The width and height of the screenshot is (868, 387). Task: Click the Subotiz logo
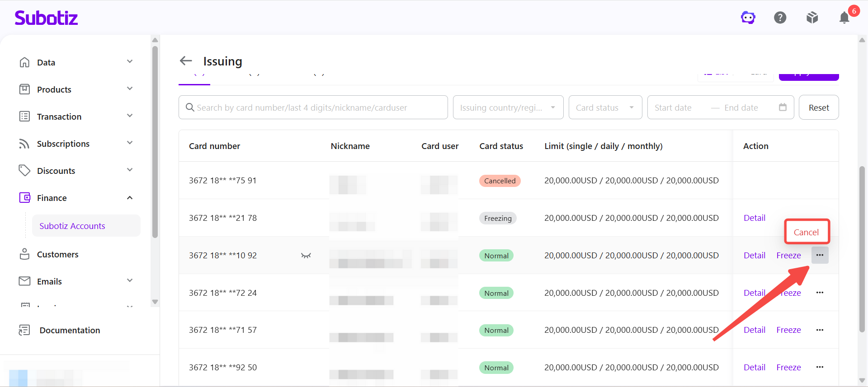point(46,18)
